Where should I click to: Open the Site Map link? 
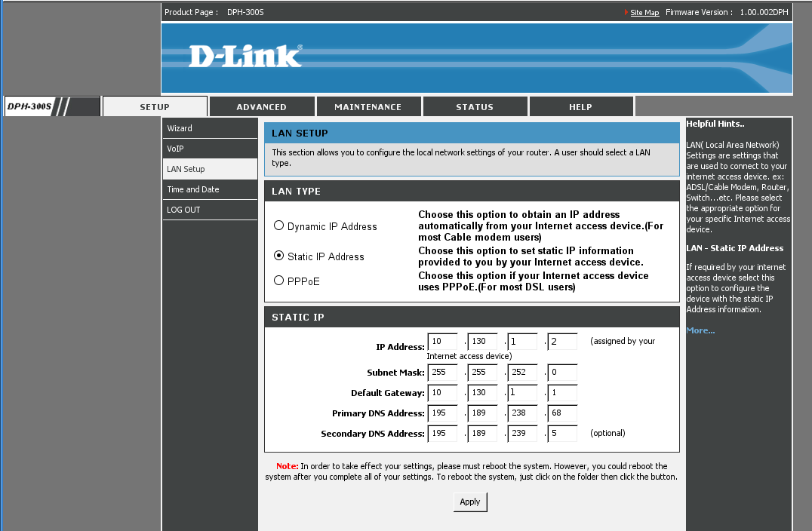pos(644,13)
